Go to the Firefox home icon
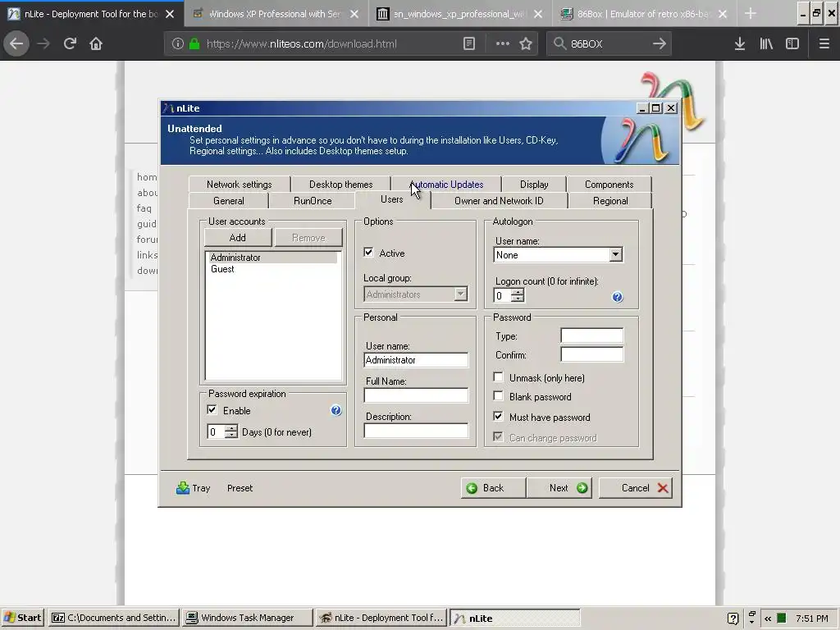 96,43
